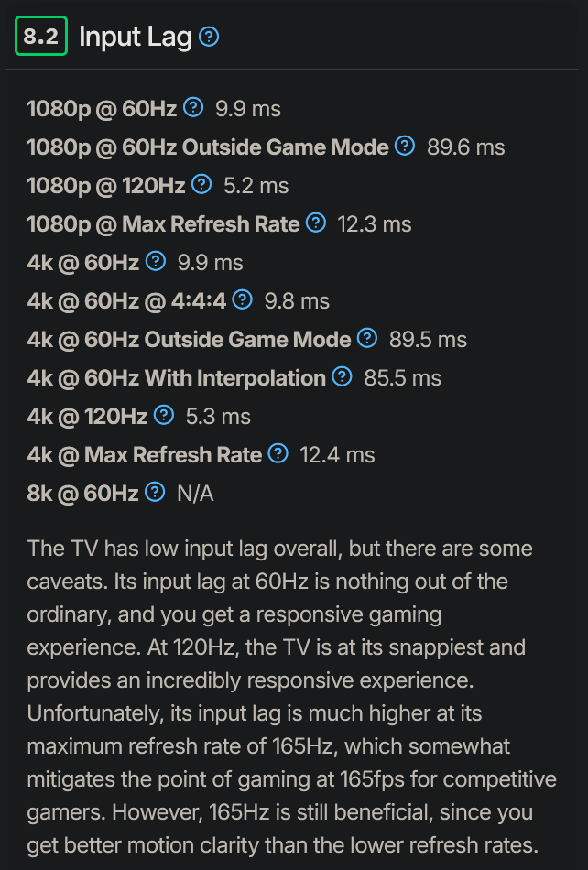The image size is (588, 870).
Task: Click the question mark beside 4k @ 120Hz
Action: coord(164,415)
